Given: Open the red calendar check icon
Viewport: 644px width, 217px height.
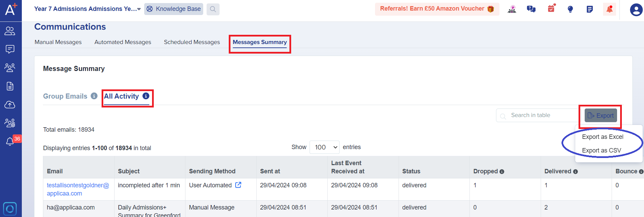Looking at the screenshot, I should tap(551, 9).
